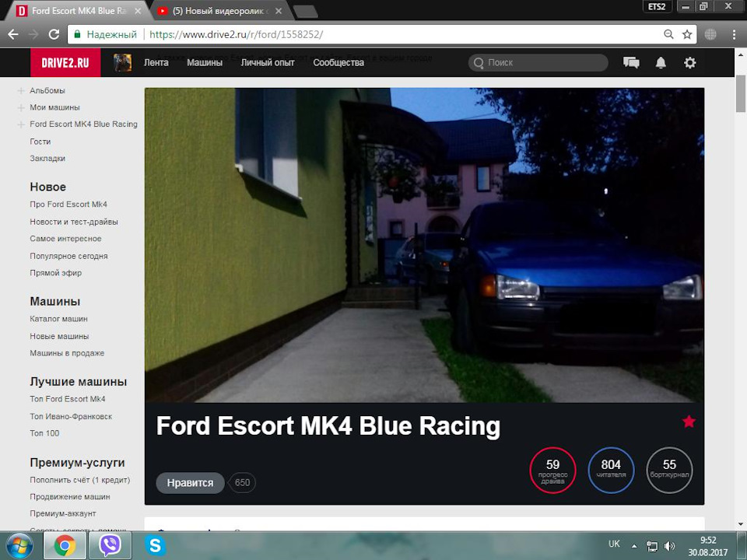Expand the Ford Escort MK4 Blue Racing plus

coord(21,124)
